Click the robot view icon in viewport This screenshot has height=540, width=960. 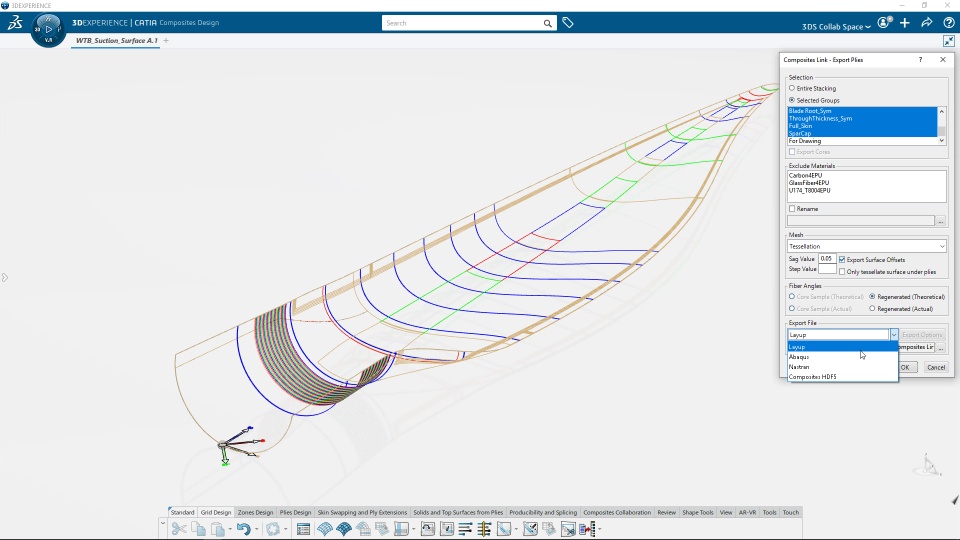pos(928,467)
